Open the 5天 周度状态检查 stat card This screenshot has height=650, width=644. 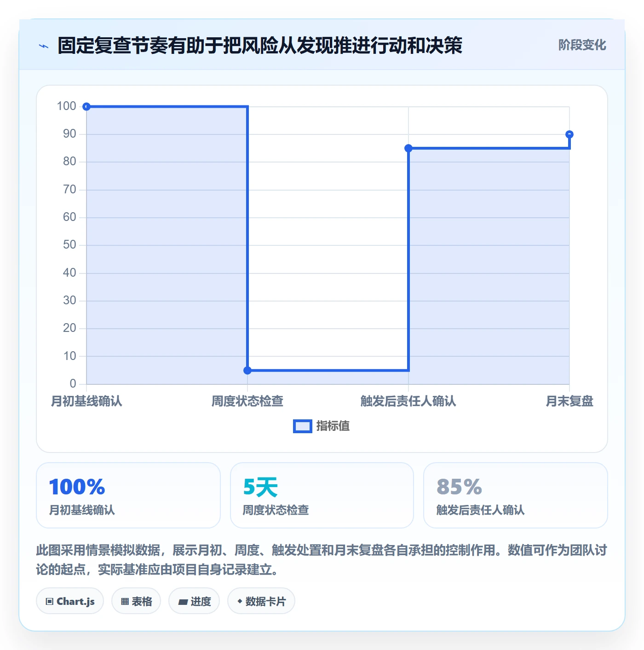[322, 495]
